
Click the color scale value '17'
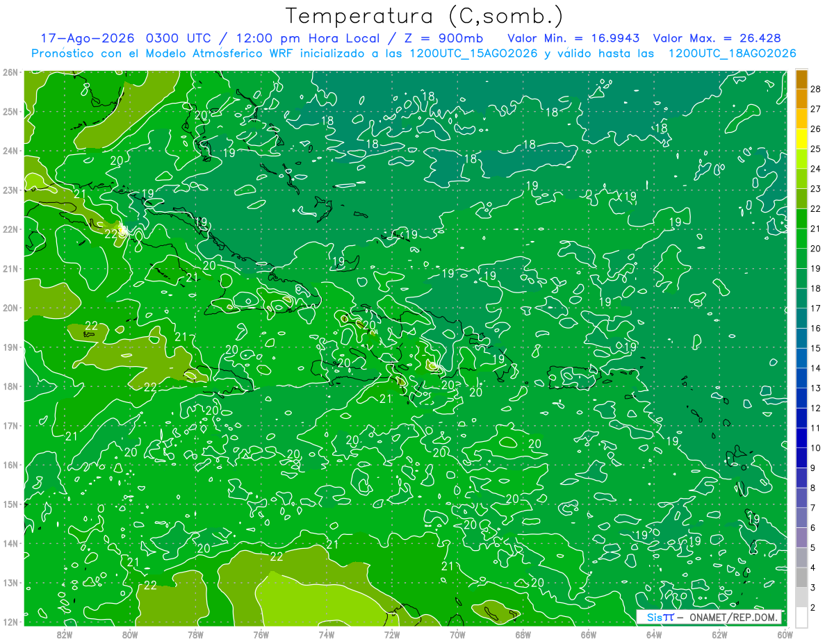click(x=816, y=308)
